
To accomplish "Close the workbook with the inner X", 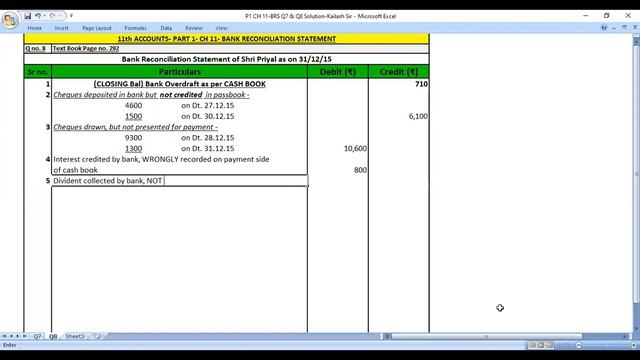I will pos(635,27).
